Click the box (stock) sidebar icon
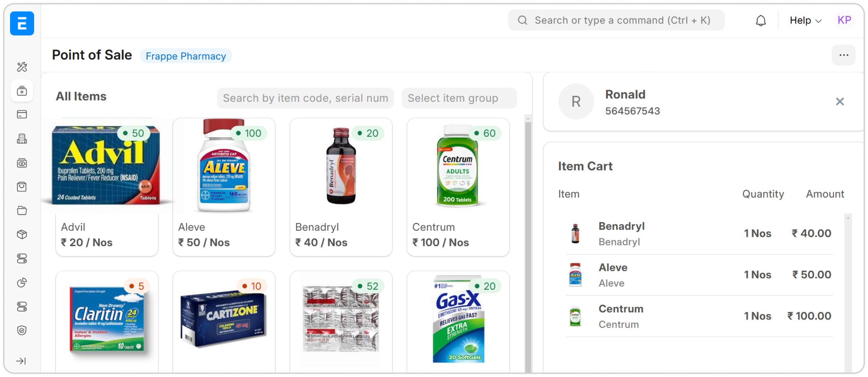 click(x=22, y=234)
